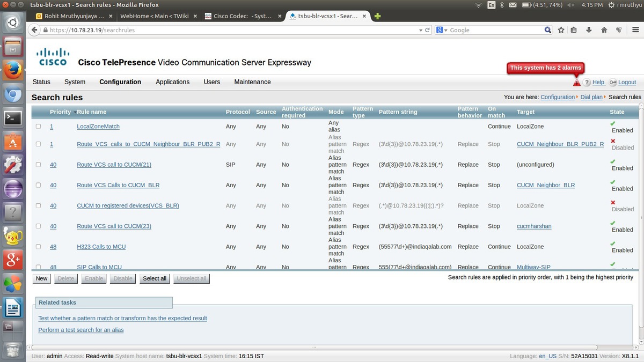Tick checkbox for Route_VCS_calls_to_CUCM_Neighbour_BLR_PUB2_R rule
Viewport: 644px width, 362px height.
point(38,144)
